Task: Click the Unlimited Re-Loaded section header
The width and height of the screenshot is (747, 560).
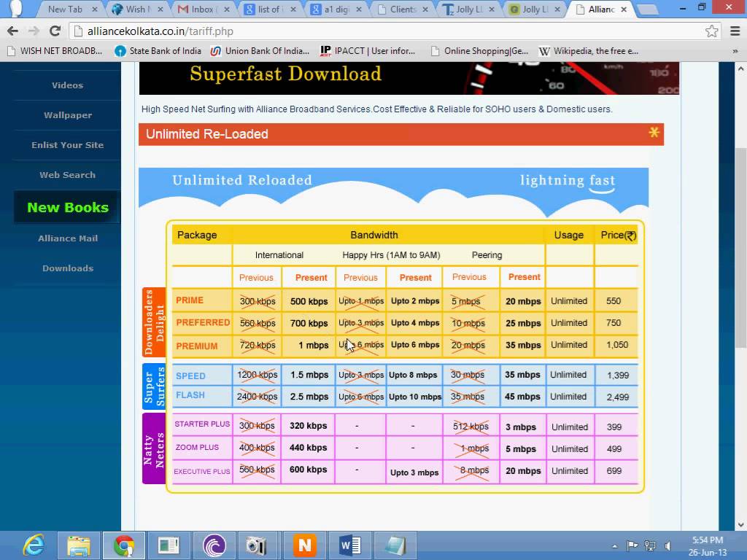Action: click(401, 134)
